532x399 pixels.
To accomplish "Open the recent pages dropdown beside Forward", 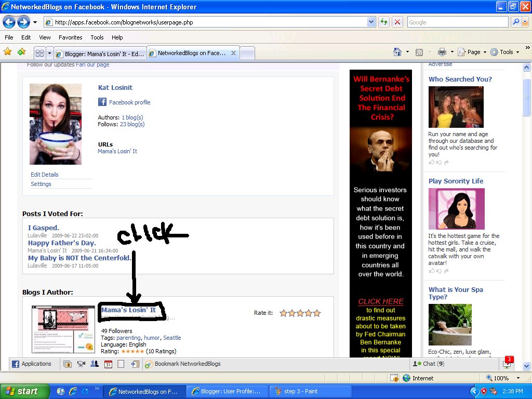I will tap(35, 22).
